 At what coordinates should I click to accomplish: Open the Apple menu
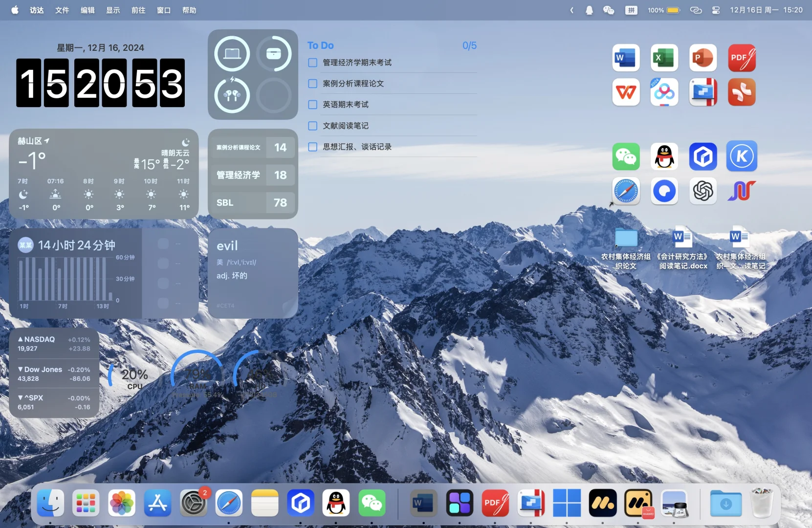pyautogui.click(x=15, y=10)
